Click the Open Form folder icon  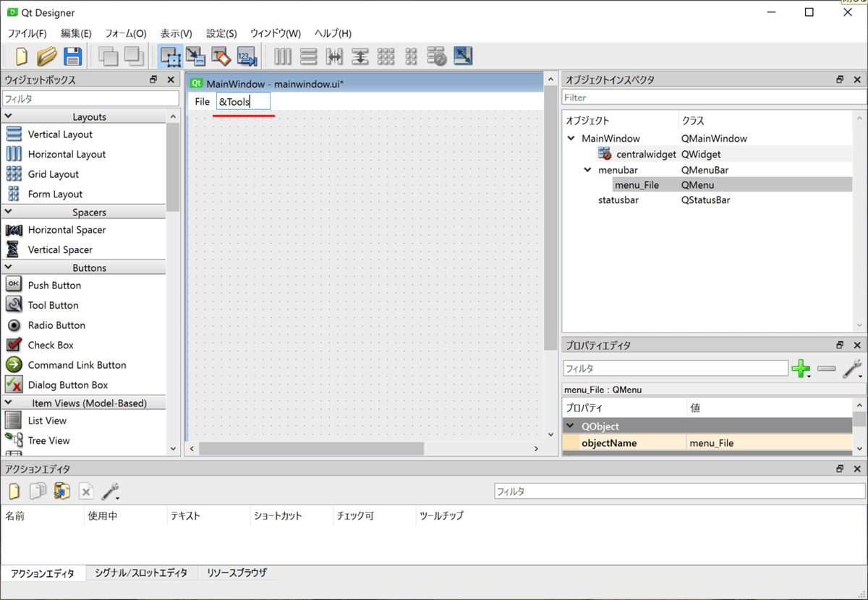tap(47, 56)
